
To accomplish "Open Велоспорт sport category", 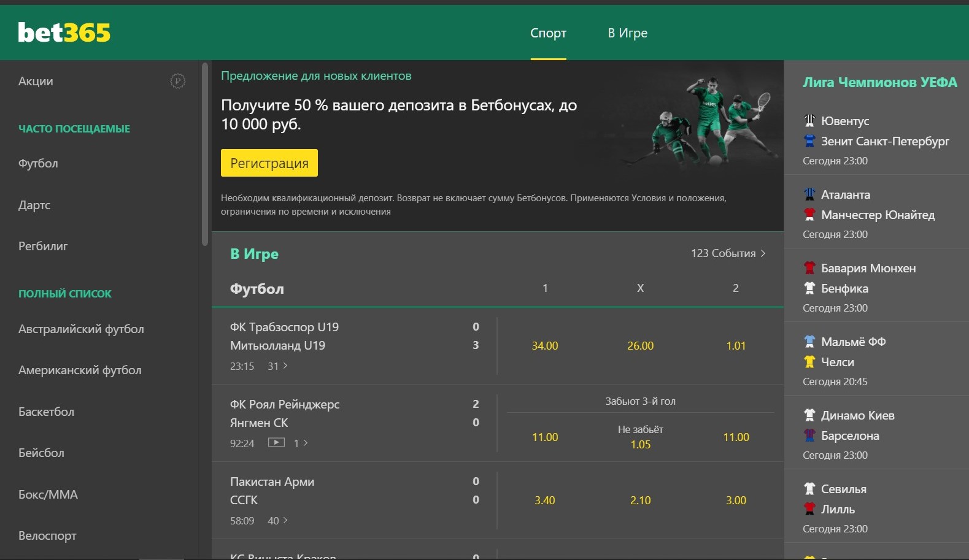I will 47,535.
